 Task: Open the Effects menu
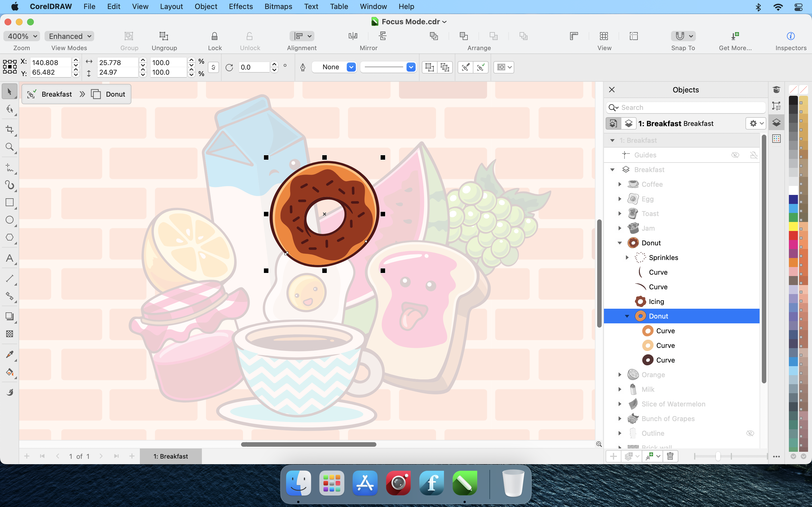pyautogui.click(x=240, y=6)
